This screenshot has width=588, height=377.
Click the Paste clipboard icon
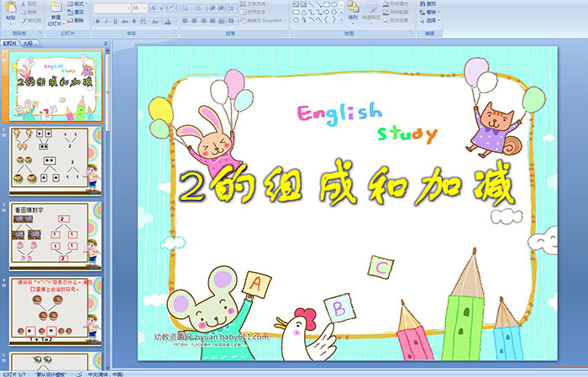tap(11, 7)
